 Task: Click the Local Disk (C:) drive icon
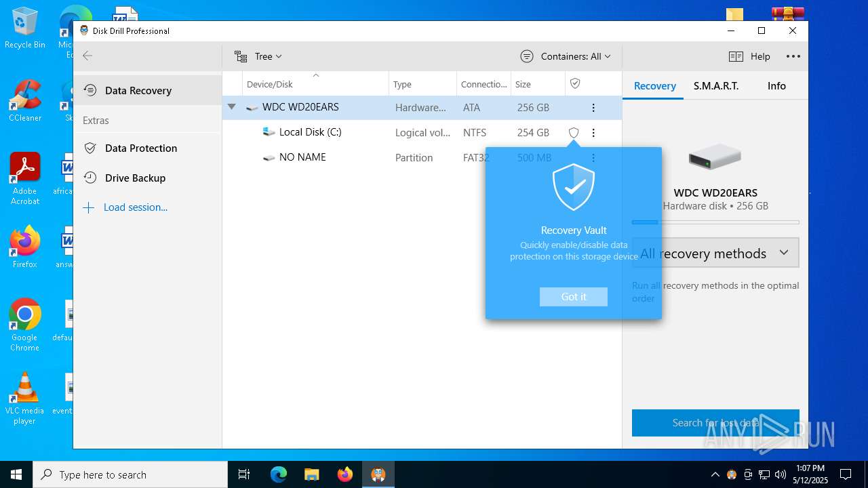pos(269,132)
